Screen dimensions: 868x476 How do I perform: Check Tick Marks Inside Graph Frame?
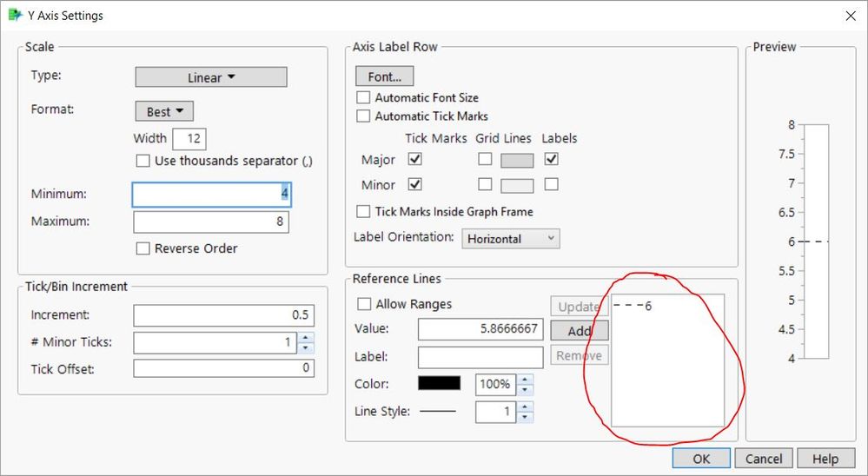point(363,211)
